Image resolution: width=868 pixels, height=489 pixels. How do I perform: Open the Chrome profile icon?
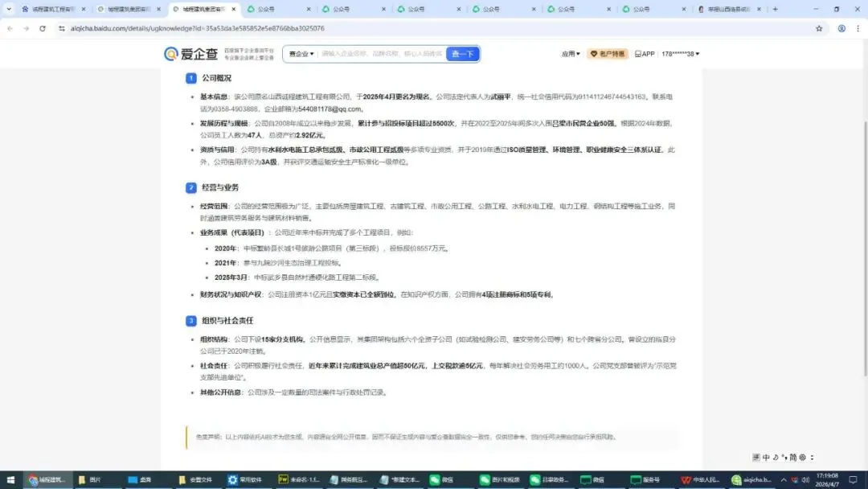coord(841,28)
